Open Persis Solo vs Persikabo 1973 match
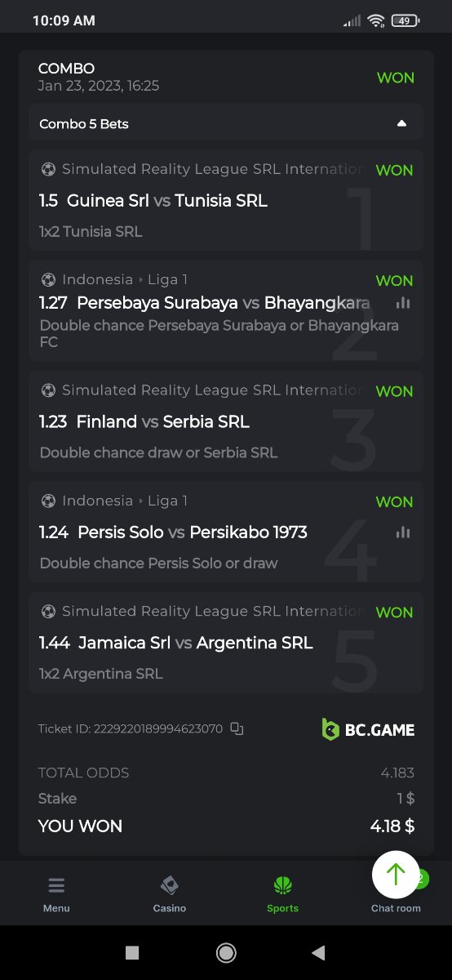The width and height of the screenshot is (452, 980). coord(193,532)
